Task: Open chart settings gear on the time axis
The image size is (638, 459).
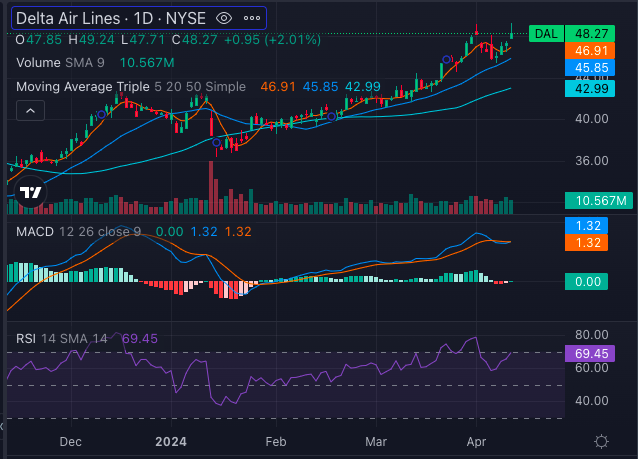Action: pos(601,442)
